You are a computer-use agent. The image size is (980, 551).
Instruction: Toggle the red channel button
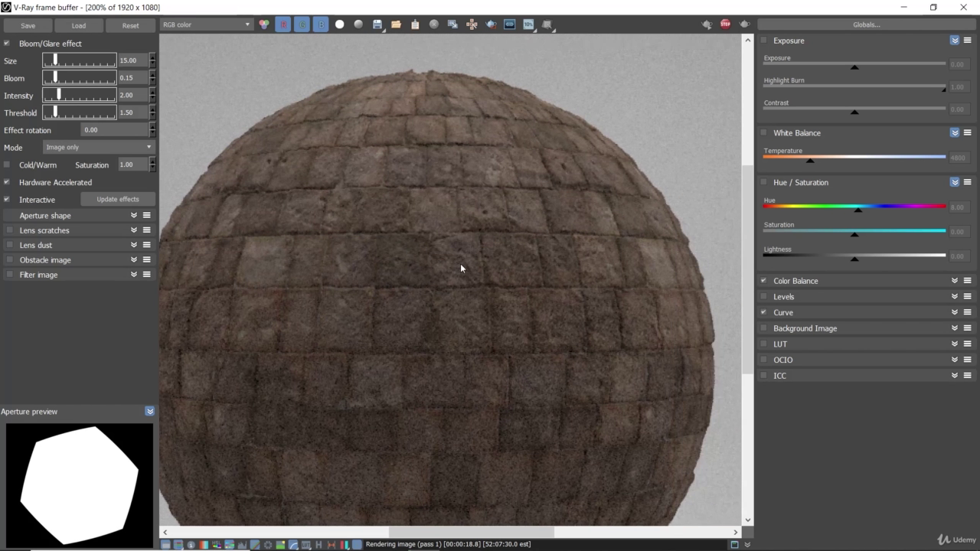click(x=283, y=24)
